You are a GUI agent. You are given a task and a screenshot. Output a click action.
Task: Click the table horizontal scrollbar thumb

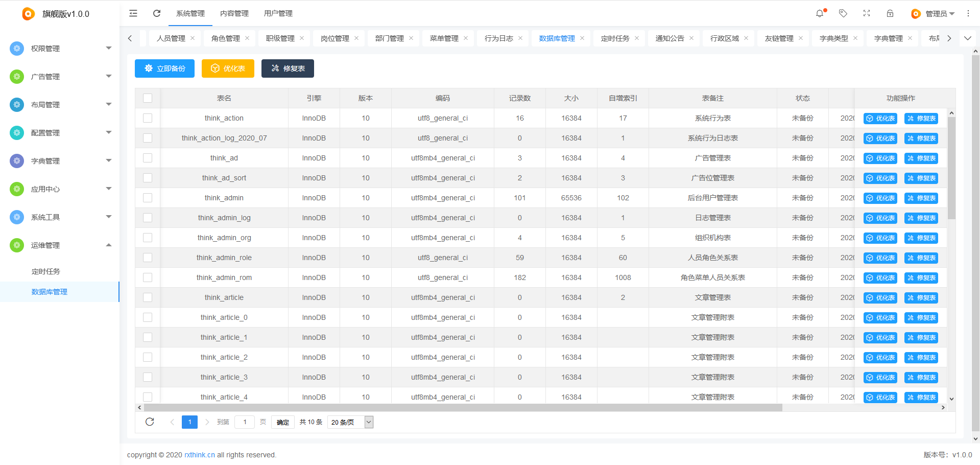pyautogui.click(x=463, y=407)
